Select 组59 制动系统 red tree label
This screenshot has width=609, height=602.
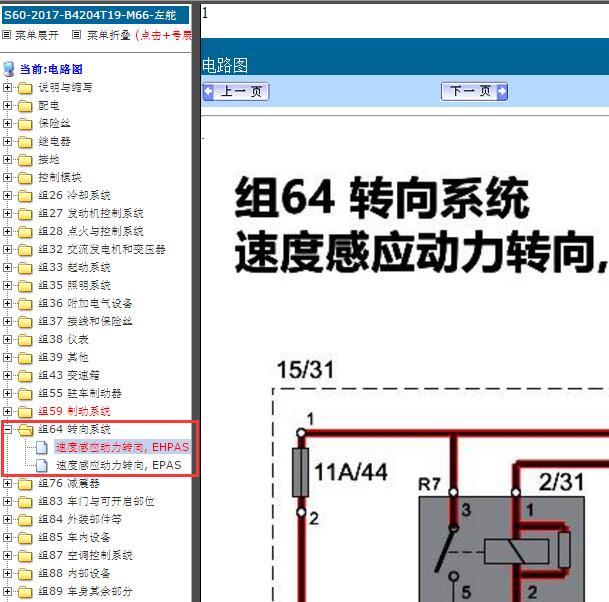(x=74, y=411)
